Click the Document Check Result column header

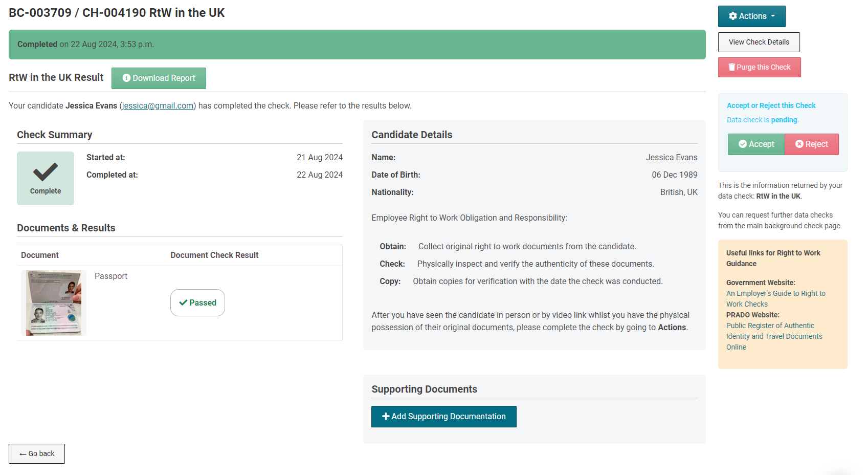coord(214,255)
